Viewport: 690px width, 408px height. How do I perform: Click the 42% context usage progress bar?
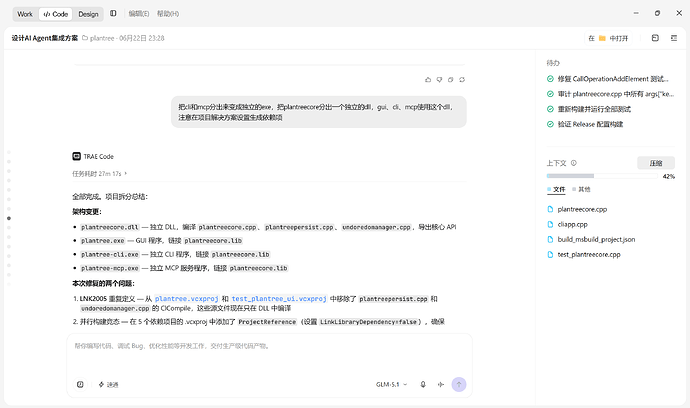tap(602, 176)
